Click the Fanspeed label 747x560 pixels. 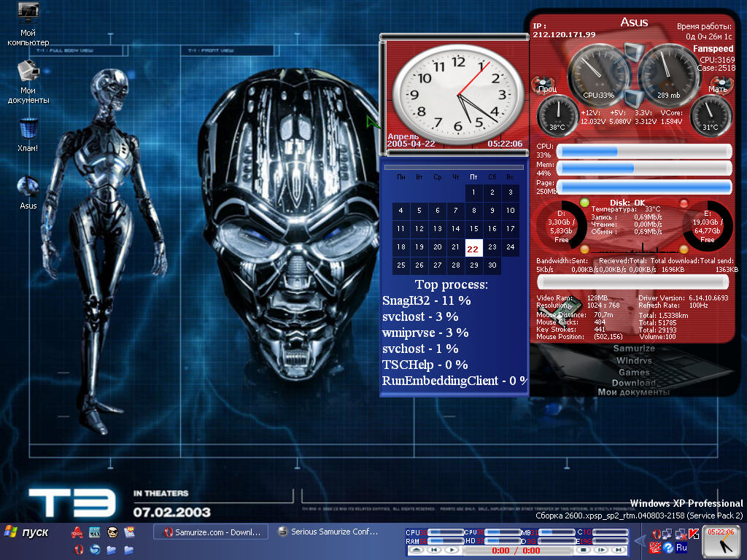coord(713,49)
